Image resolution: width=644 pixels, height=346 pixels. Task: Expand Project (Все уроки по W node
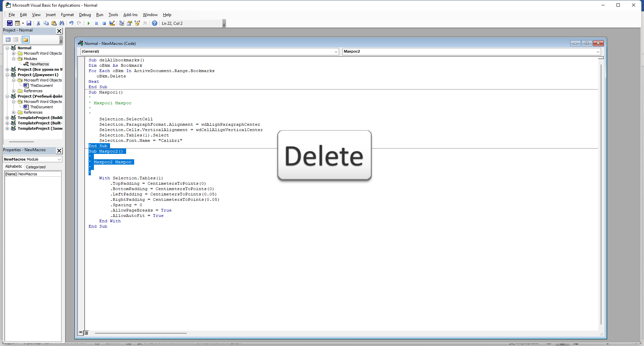click(x=7, y=69)
